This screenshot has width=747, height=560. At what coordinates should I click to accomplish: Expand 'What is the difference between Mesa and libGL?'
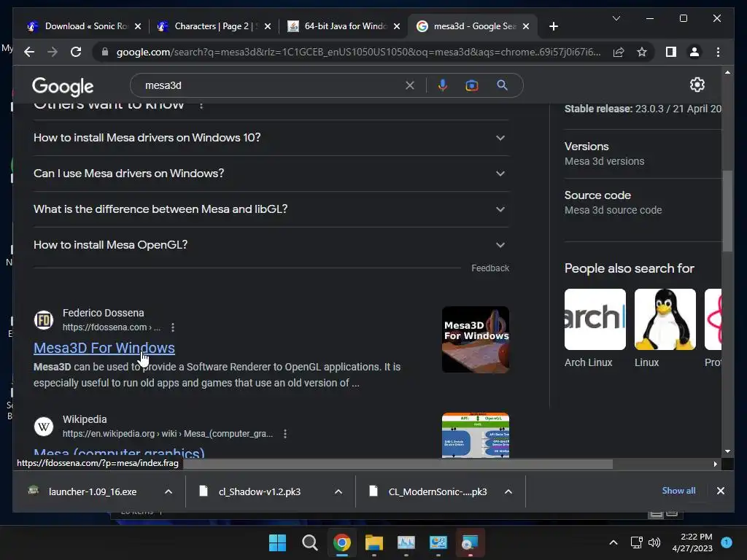(x=271, y=209)
